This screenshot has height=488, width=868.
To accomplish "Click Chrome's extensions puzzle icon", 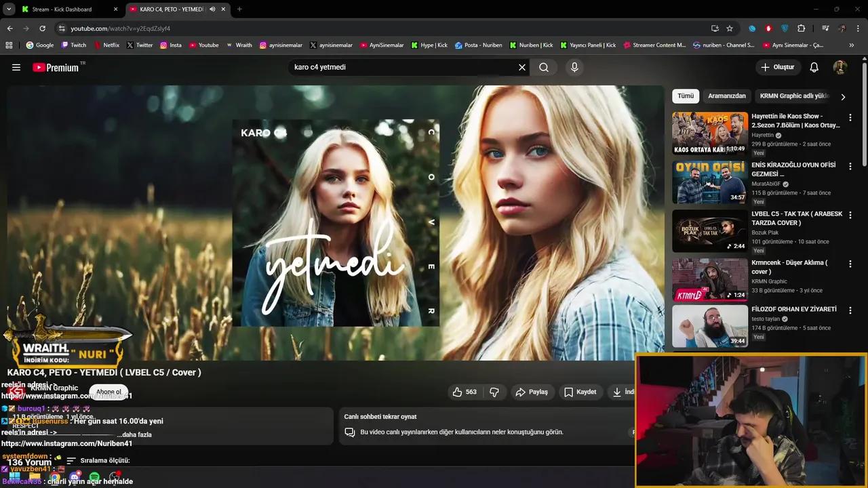I will click(x=801, y=28).
